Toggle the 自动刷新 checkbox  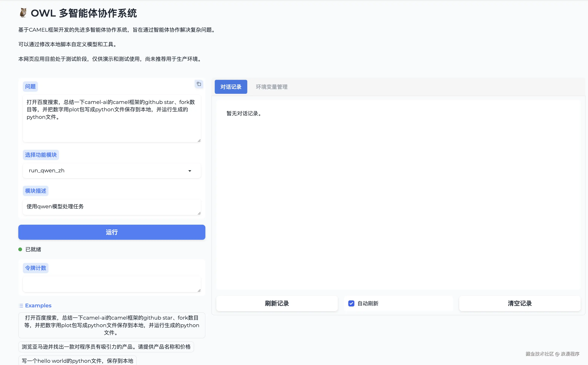click(x=351, y=303)
